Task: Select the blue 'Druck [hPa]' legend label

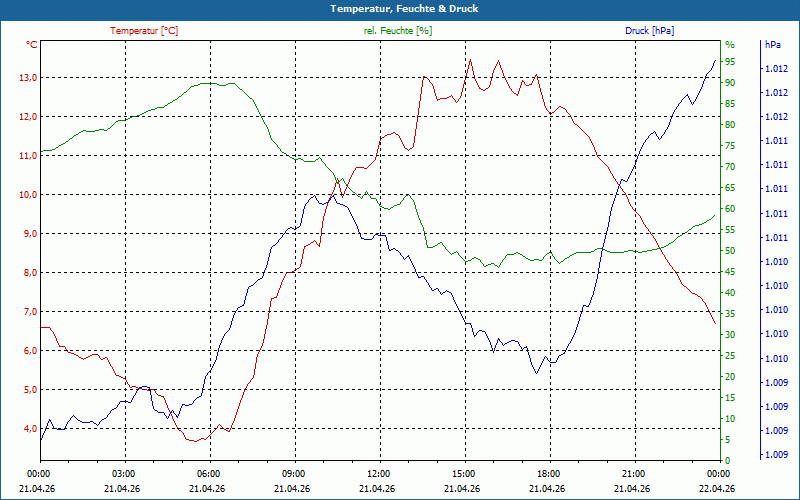Action: click(x=649, y=31)
